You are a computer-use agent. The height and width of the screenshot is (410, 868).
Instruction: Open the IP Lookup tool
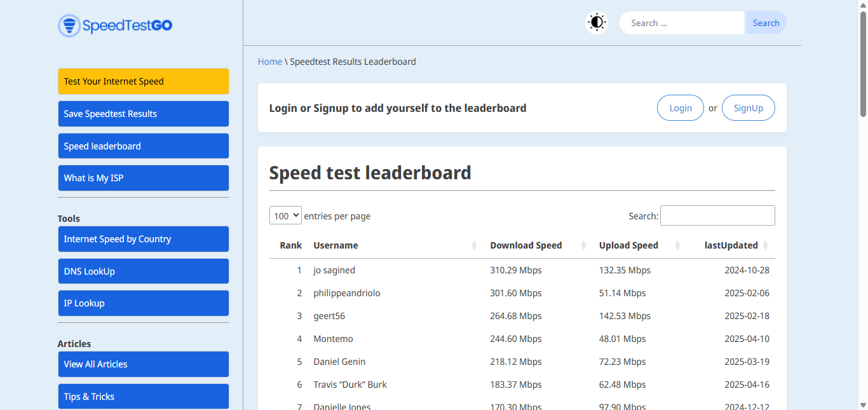coord(143,303)
